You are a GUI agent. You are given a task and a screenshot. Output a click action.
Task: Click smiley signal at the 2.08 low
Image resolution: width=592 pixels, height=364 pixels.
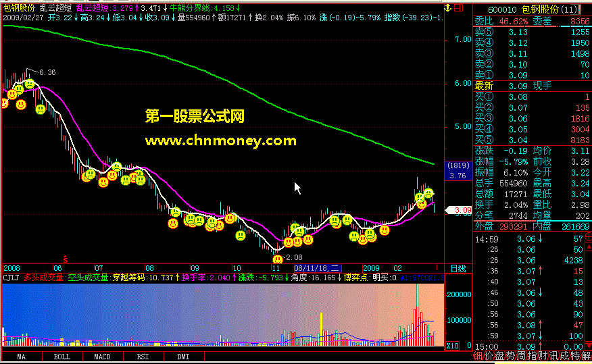(x=278, y=259)
